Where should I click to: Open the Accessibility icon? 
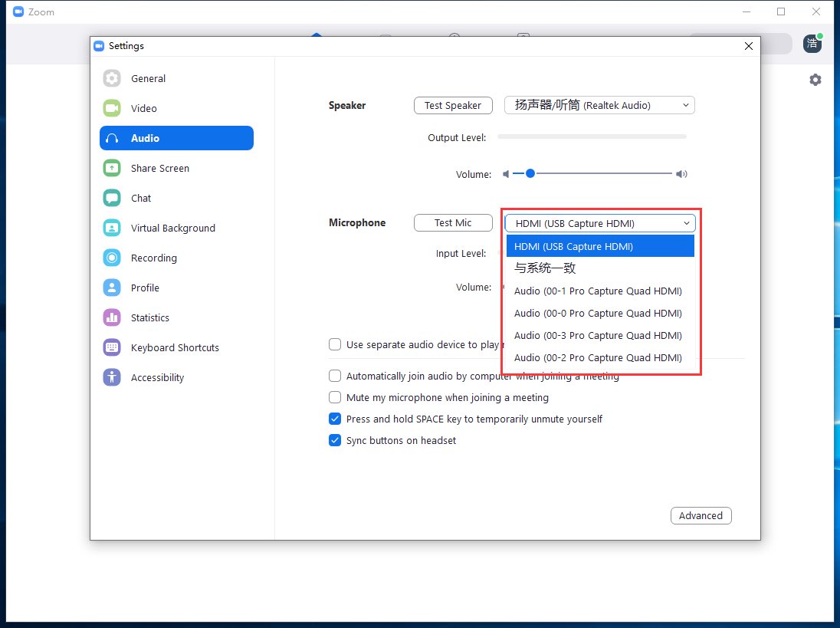pos(112,378)
